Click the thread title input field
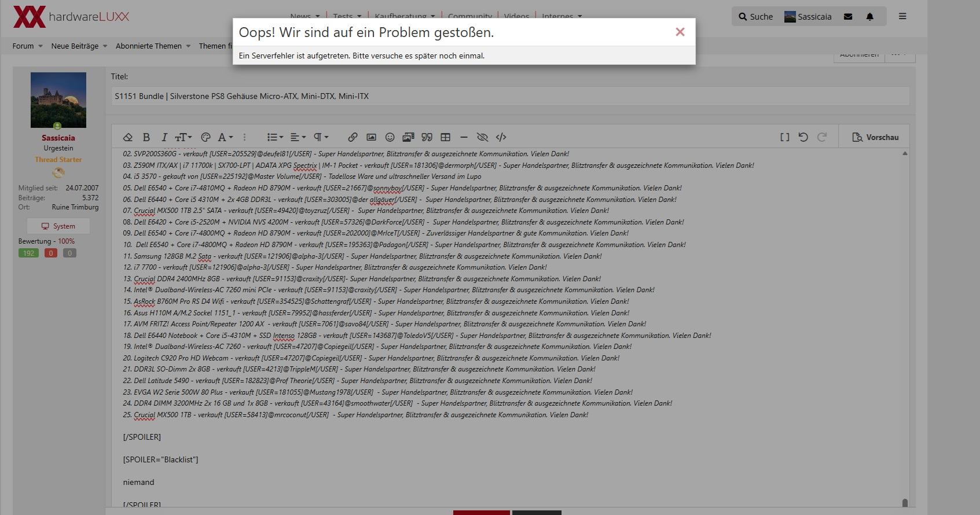980x515 pixels. pyautogui.click(x=510, y=96)
